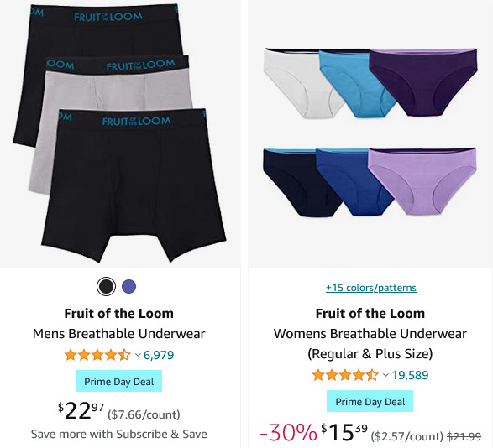Click the womens star rating icons
Screen dimensions: 493x448
coord(345,375)
